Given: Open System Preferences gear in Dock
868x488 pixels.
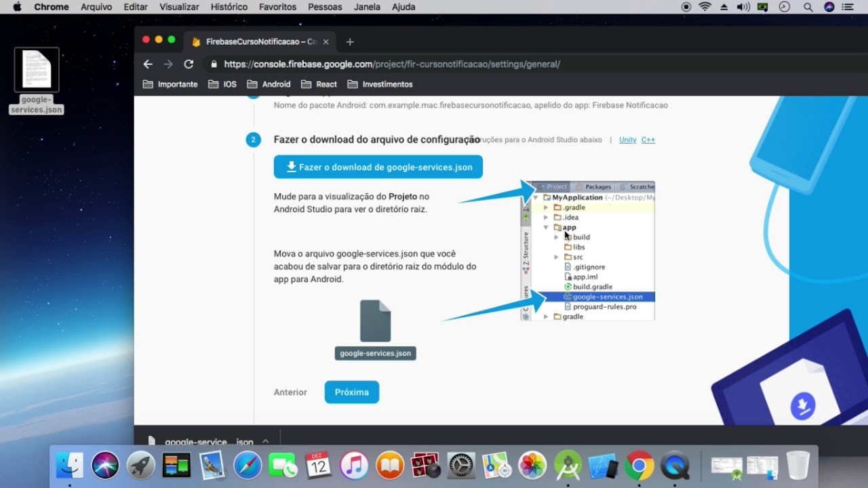Looking at the screenshot, I should (x=461, y=466).
